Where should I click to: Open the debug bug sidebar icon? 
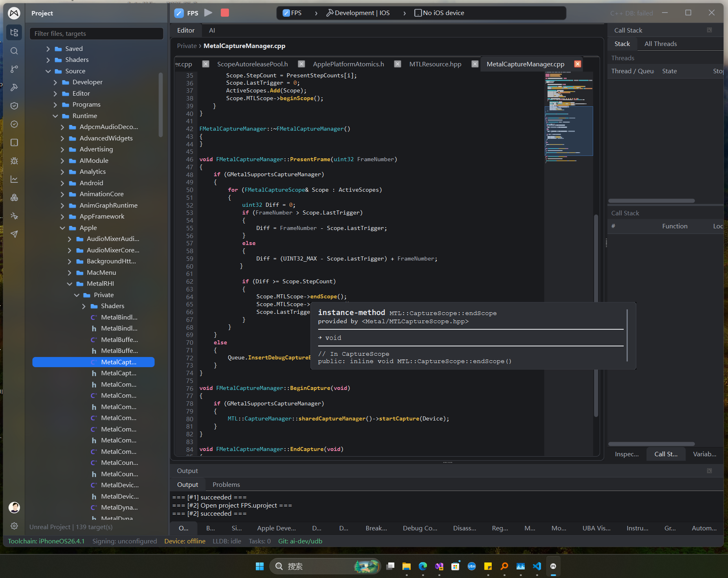(14, 161)
